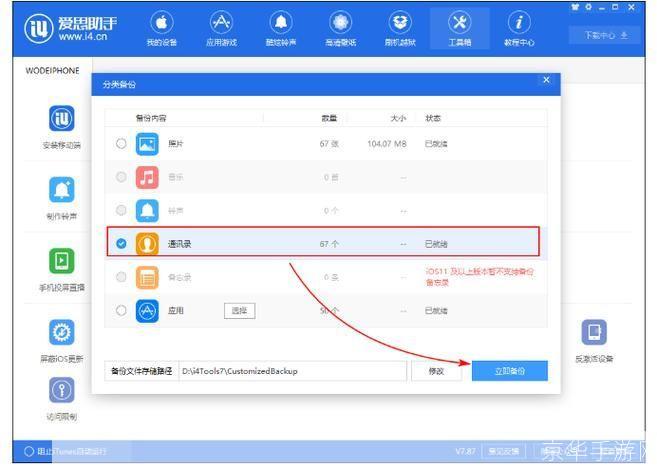Click 立即备份 to start the backup
Screen dimensions: 657x467
[510, 371]
